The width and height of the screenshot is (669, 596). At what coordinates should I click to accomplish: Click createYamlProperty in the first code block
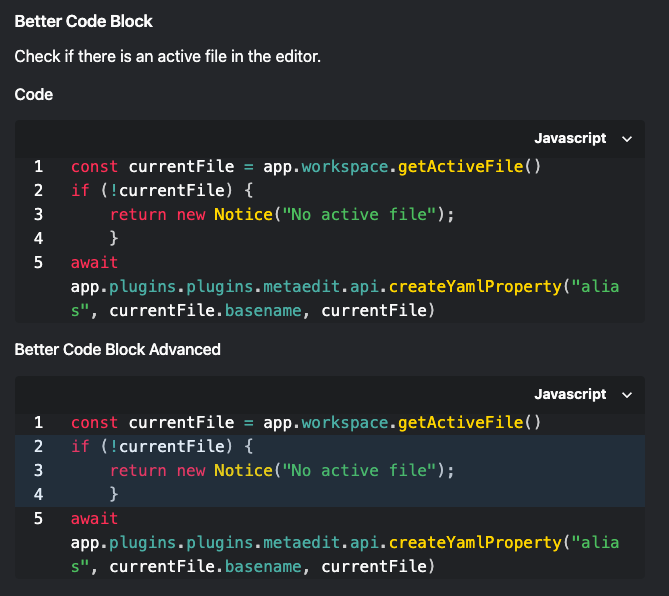pyautogui.click(x=475, y=287)
